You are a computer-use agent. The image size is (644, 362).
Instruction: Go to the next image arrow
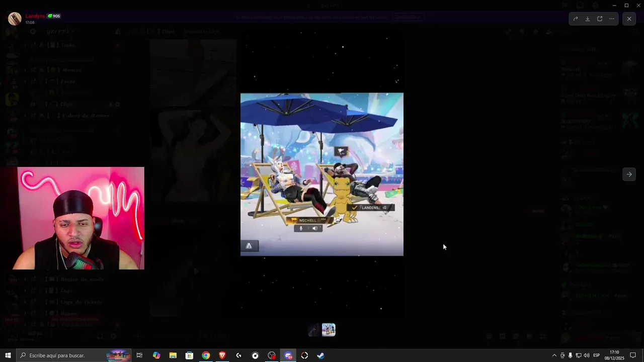(629, 174)
